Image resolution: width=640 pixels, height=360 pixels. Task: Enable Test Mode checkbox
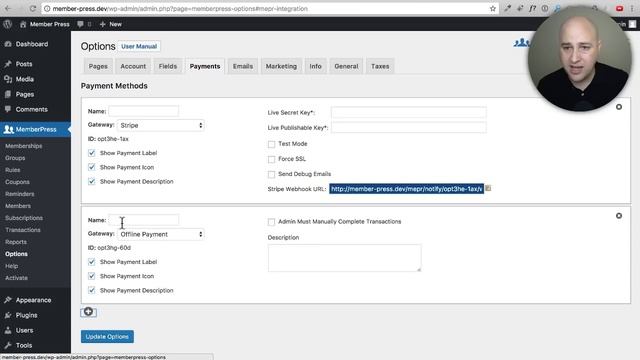click(271, 144)
